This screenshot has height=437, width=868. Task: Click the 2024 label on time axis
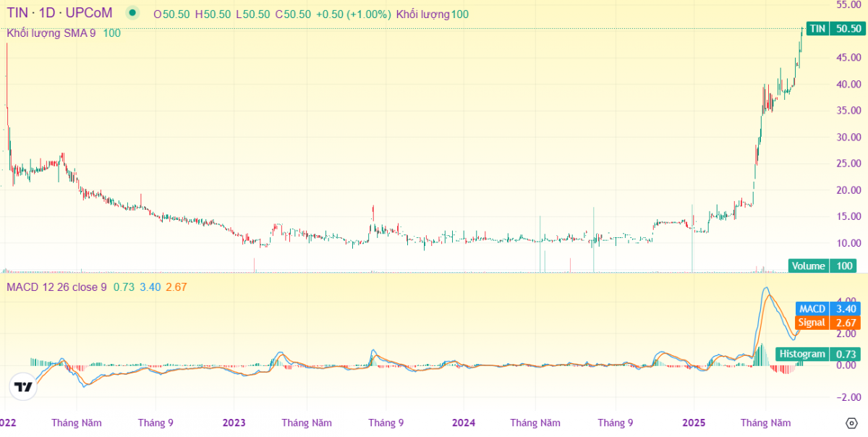pos(463,423)
